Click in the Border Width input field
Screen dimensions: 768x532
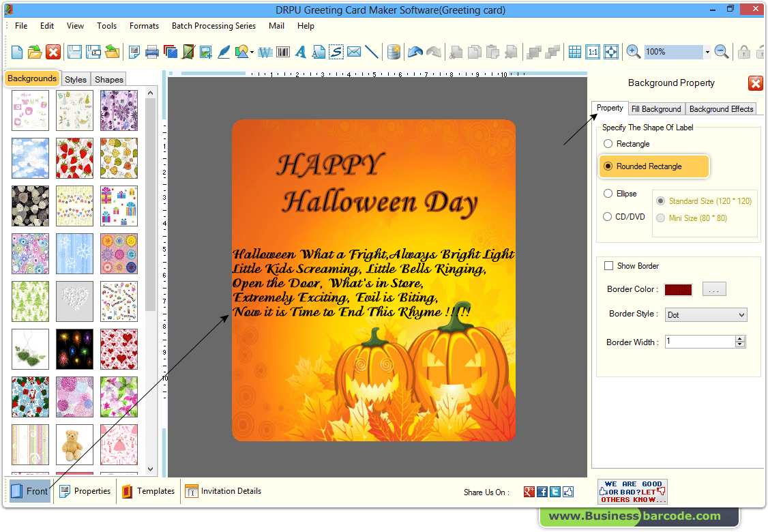click(700, 342)
